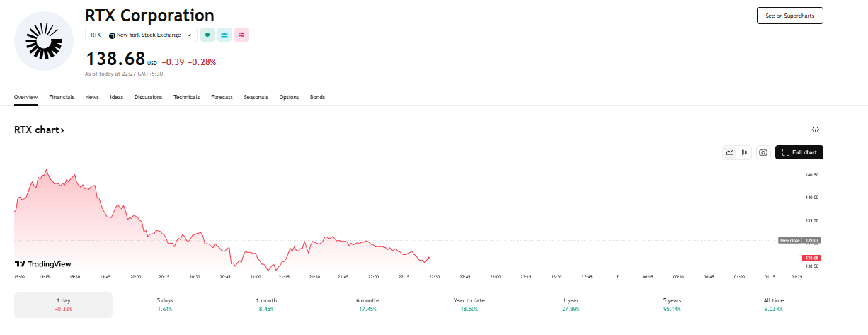This screenshot has height=335, width=868.
Task: Open the Options tab
Action: pyautogui.click(x=289, y=97)
